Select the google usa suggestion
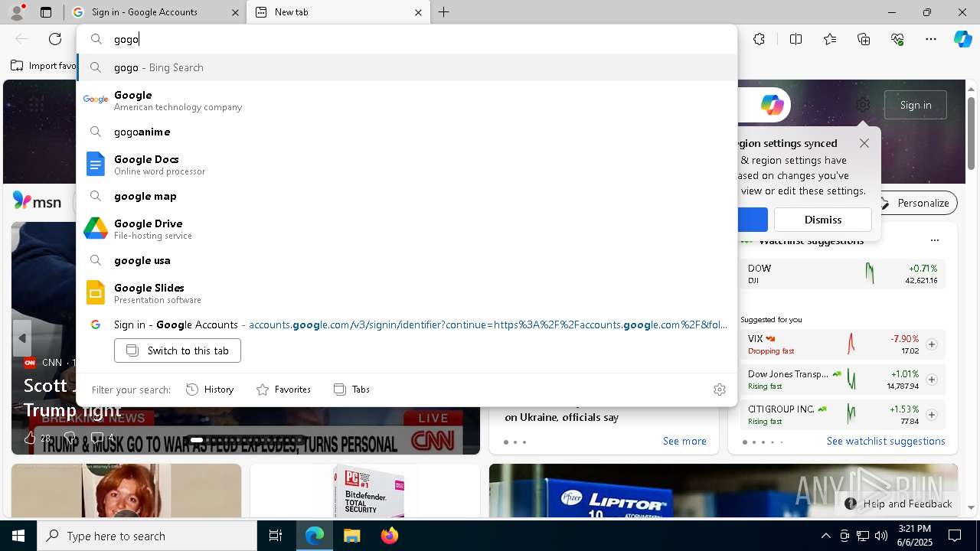 pyautogui.click(x=407, y=260)
